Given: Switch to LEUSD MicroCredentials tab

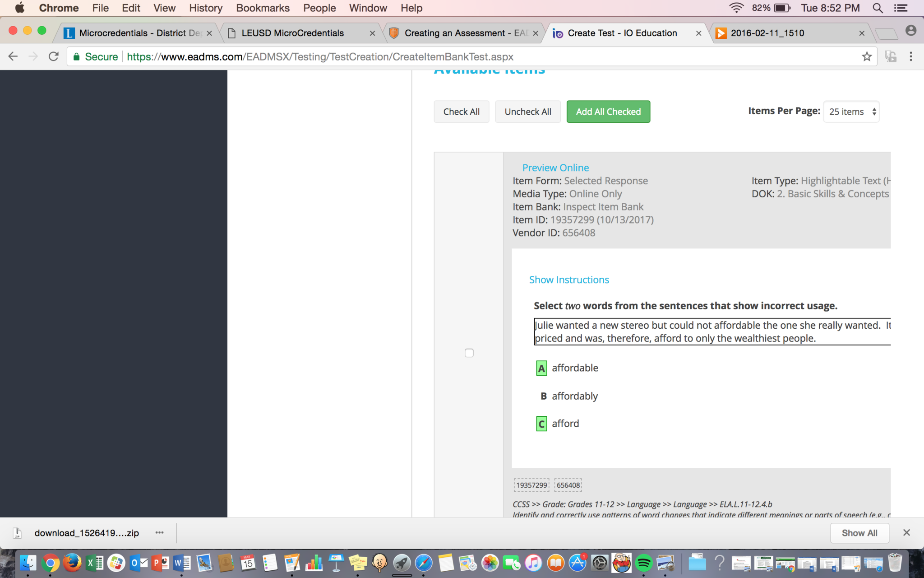Looking at the screenshot, I should 292,33.
